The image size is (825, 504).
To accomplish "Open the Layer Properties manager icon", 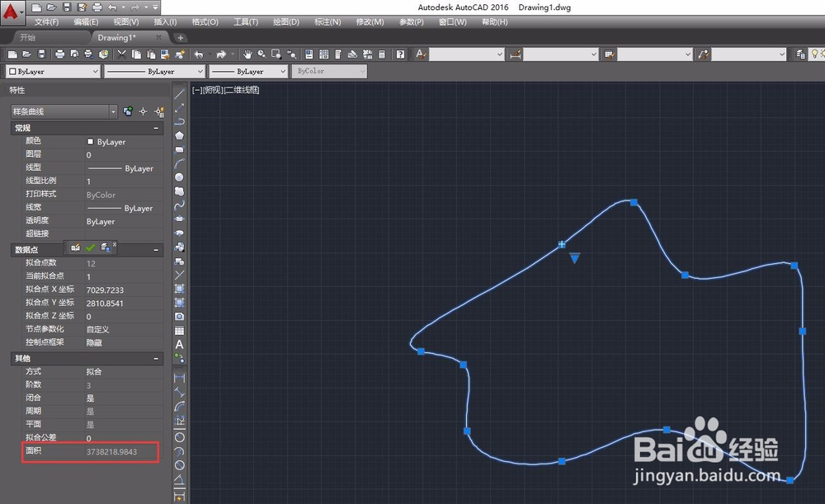I will 801,54.
